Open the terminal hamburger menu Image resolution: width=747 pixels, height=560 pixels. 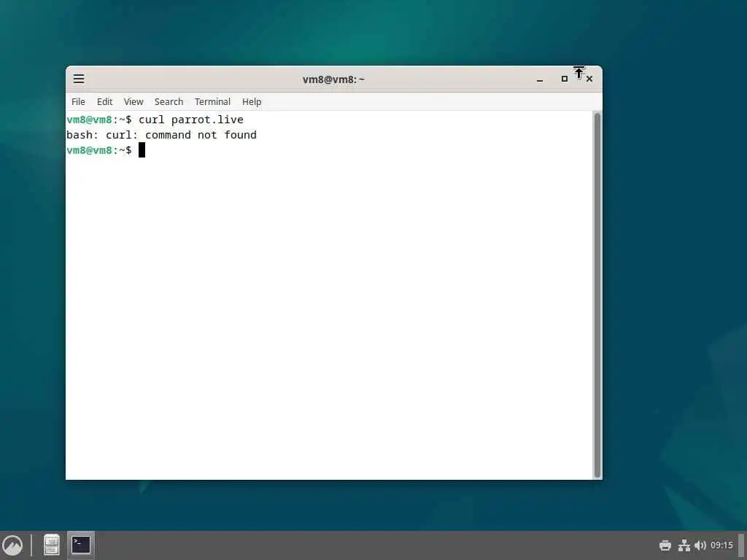tap(79, 79)
